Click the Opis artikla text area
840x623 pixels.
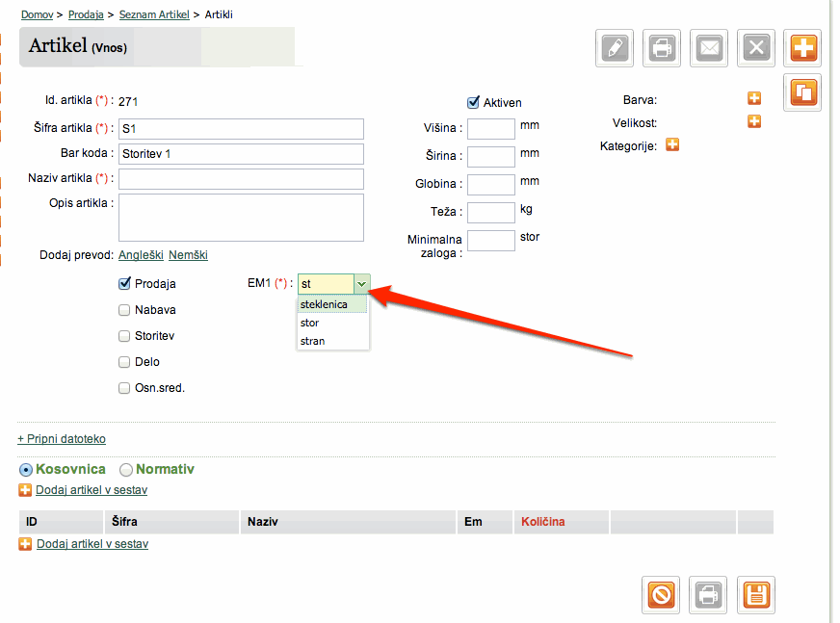(241, 218)
